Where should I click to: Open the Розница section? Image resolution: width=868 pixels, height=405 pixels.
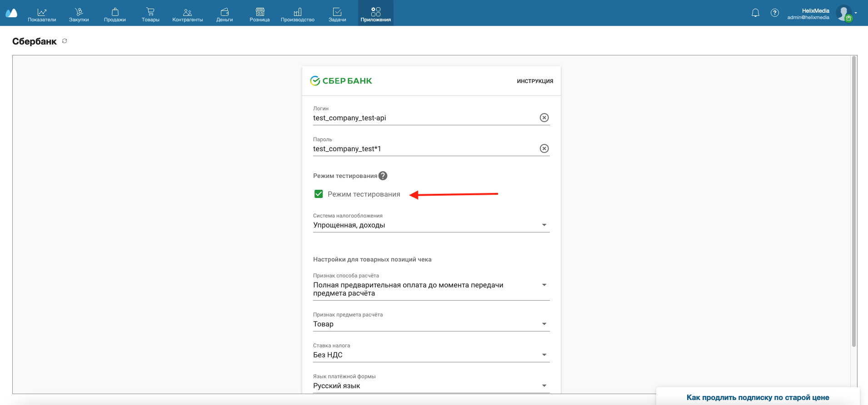tap(260, 15)
